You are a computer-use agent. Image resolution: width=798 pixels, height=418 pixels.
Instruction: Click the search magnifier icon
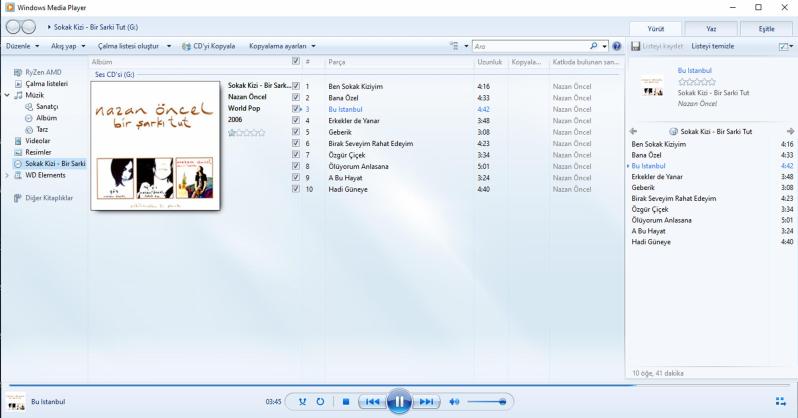593,46
